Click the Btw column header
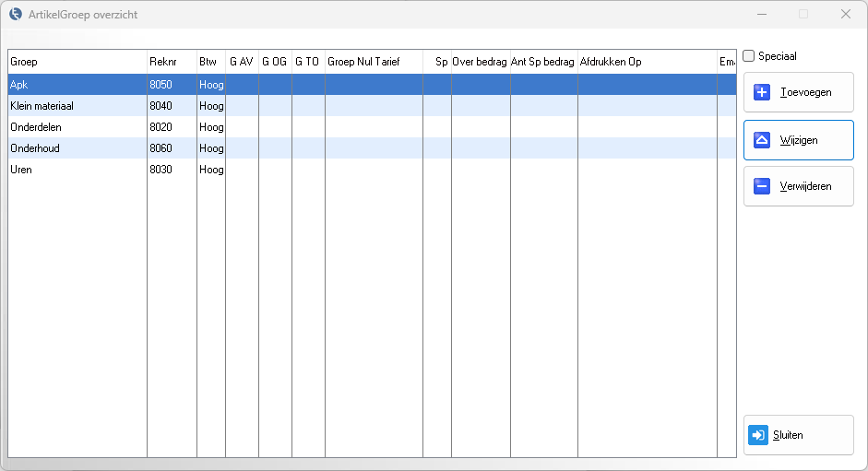 [210, 62]
